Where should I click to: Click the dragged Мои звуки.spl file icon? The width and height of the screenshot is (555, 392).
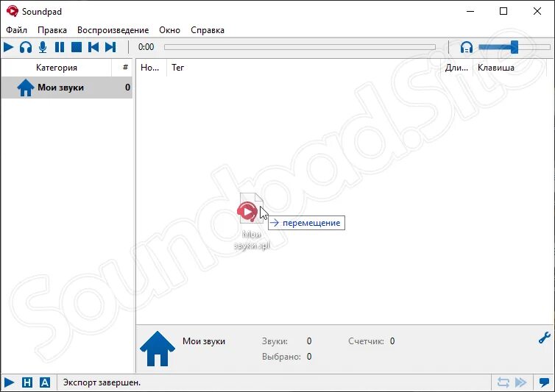[251, 209]
